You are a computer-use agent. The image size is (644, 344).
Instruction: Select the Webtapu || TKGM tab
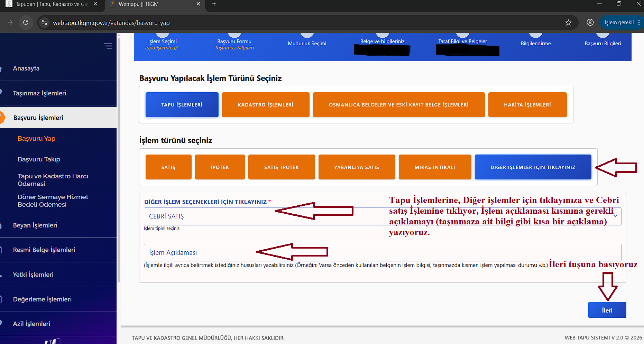point(154,4)
